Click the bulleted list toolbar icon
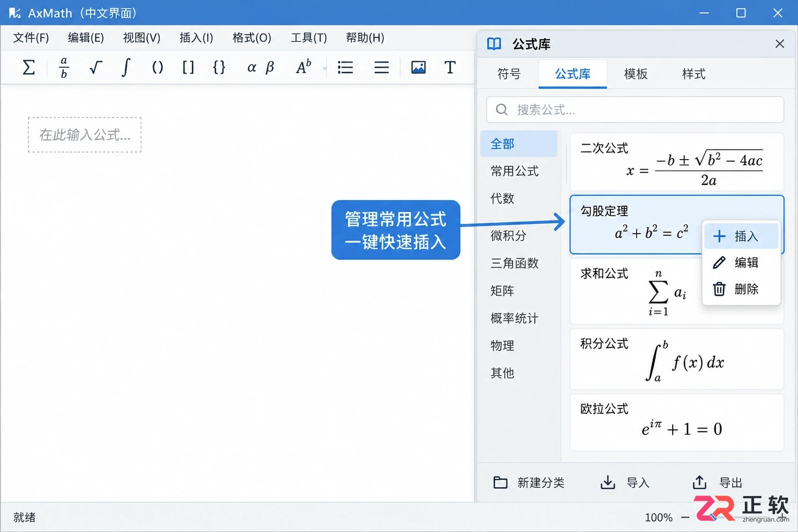Screen dimensions: 798x532 pos(345,68)
